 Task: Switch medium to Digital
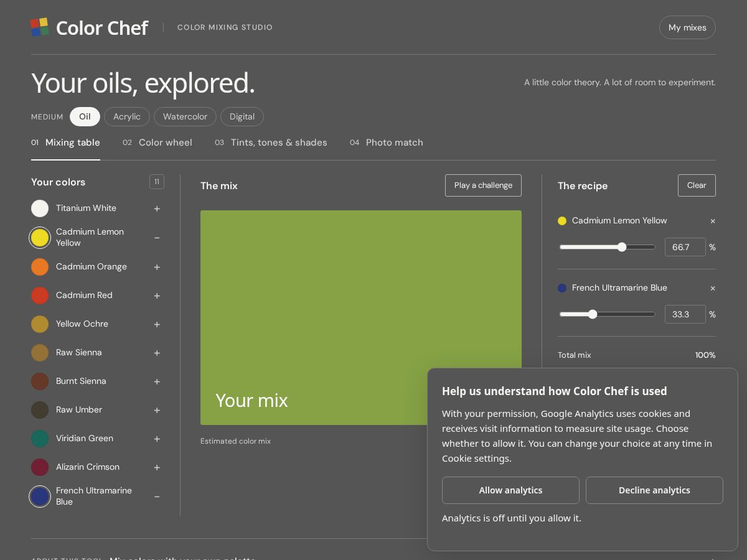[242, 117]
